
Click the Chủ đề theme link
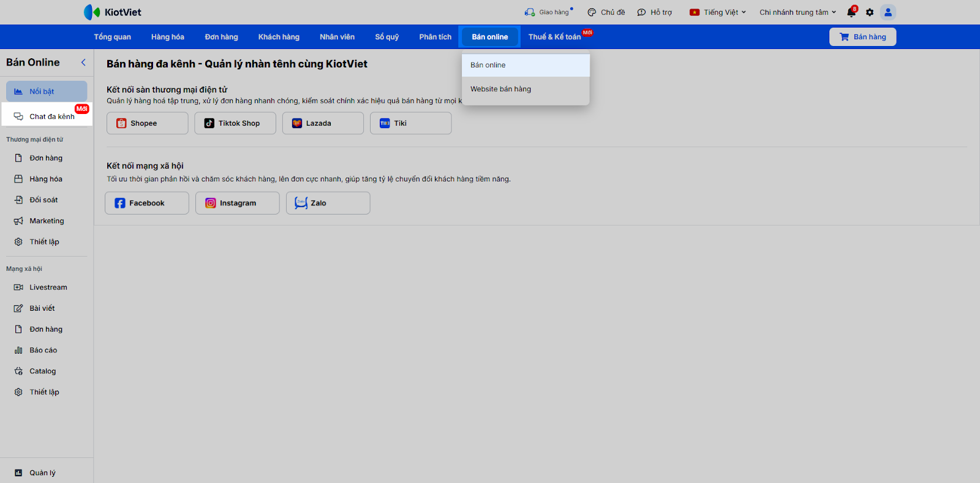[612, 12]
